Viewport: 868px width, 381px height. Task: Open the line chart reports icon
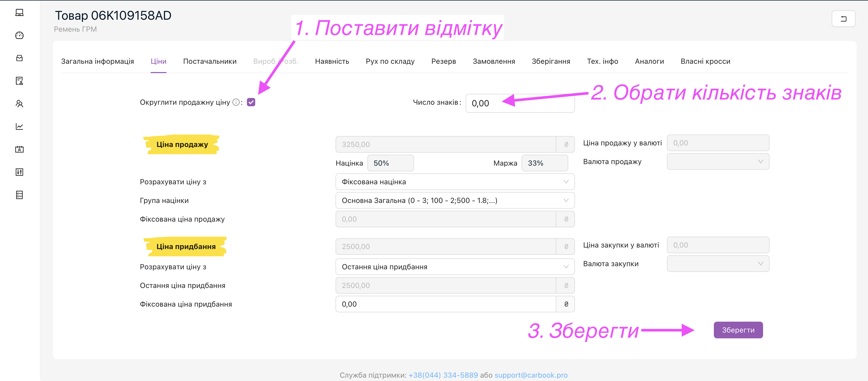(19, 126)
